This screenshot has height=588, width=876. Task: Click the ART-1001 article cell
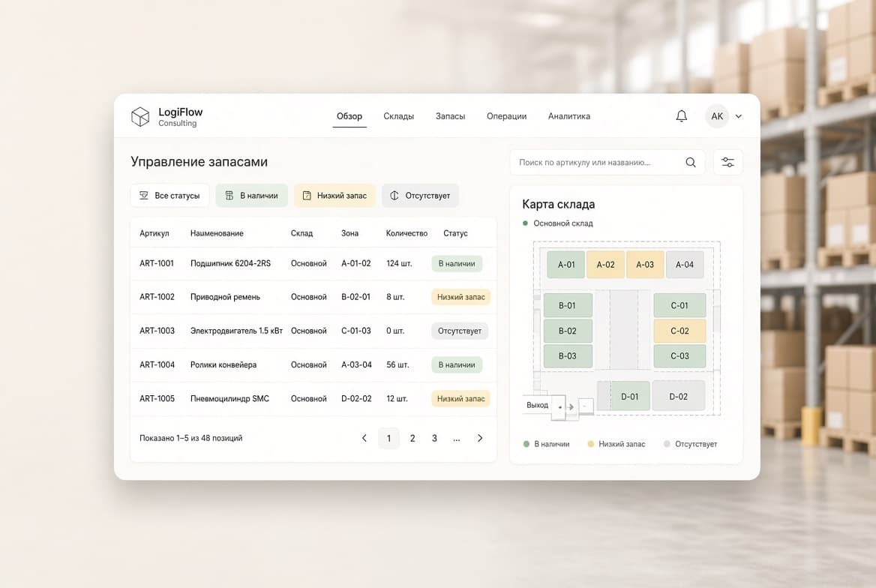coord(157,263)
